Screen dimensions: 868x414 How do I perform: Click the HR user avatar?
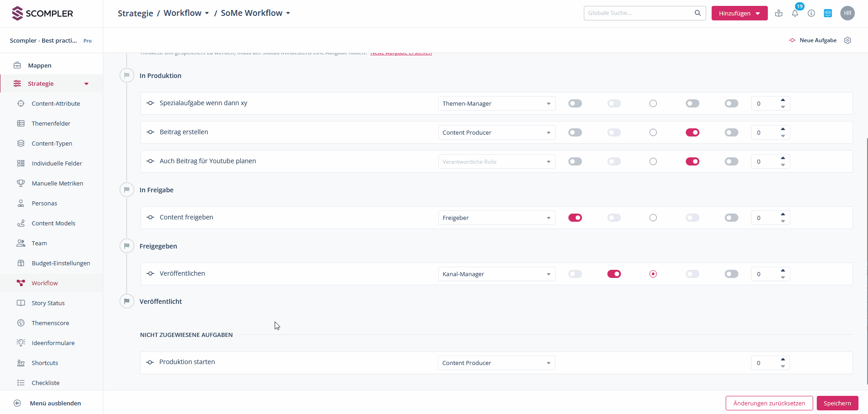point(847,13)
